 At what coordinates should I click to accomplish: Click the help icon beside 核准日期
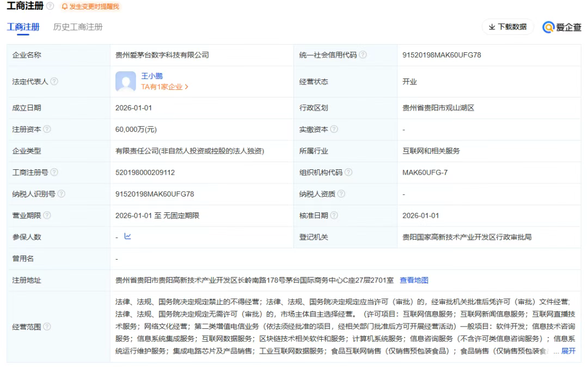(334, 216)
